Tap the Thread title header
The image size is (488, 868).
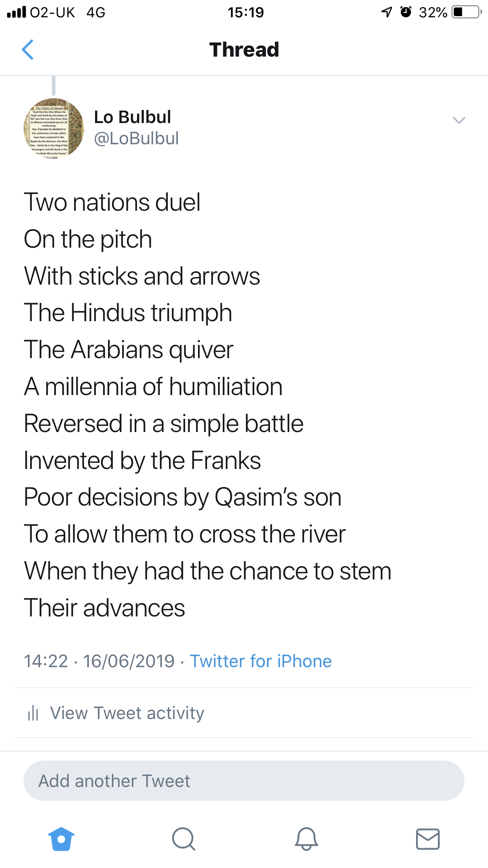point(244,50)
